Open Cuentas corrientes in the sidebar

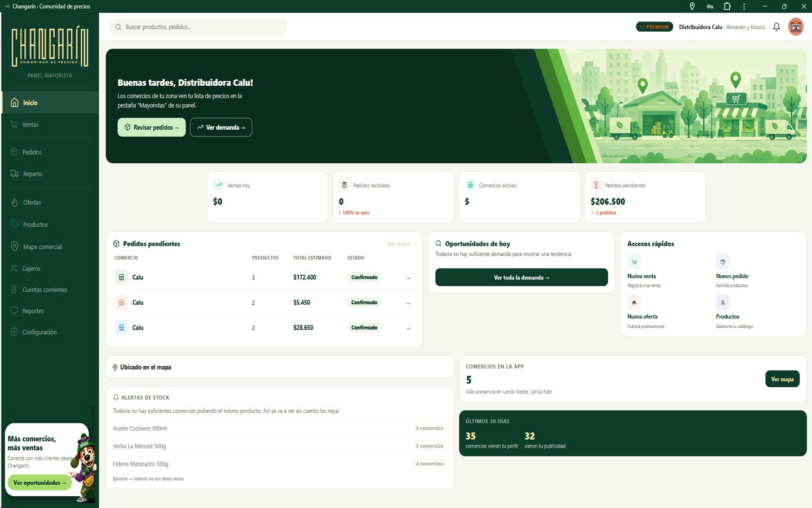pyautogui.click(x=50, y=290)
